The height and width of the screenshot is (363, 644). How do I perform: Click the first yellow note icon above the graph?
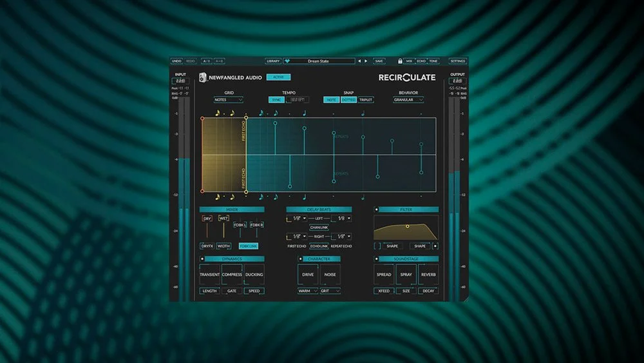218,113
